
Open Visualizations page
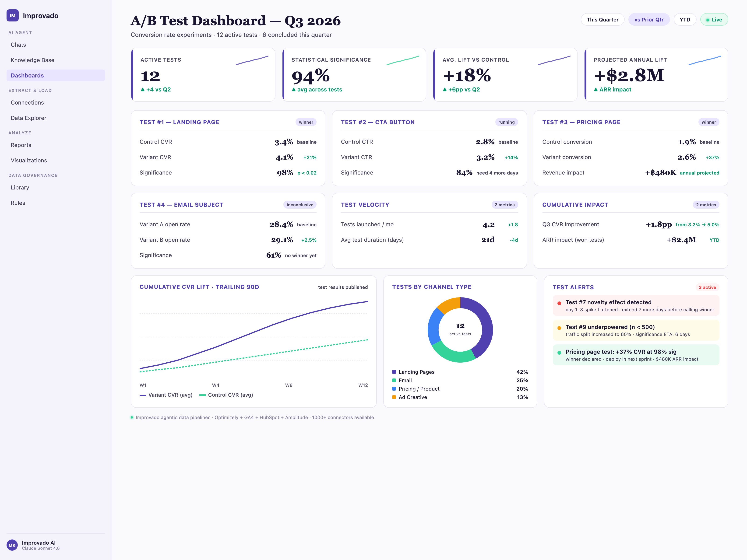tap(56, 160)
